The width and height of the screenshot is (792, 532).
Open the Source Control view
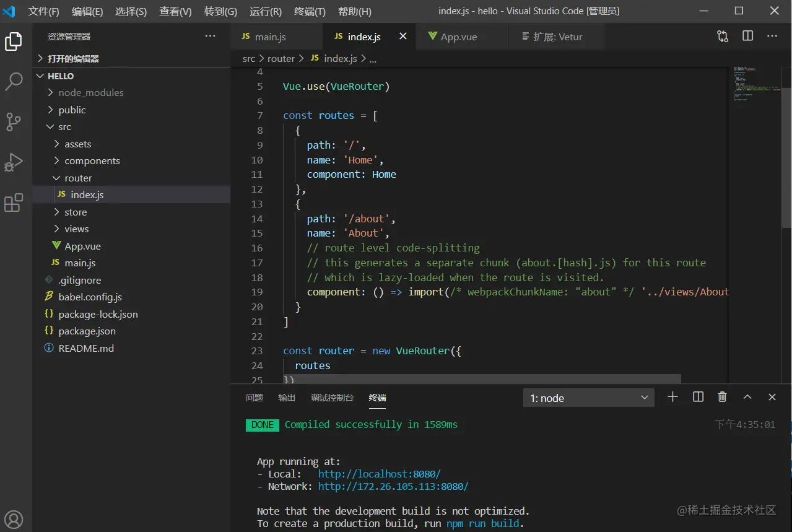(x=14, y=122)
